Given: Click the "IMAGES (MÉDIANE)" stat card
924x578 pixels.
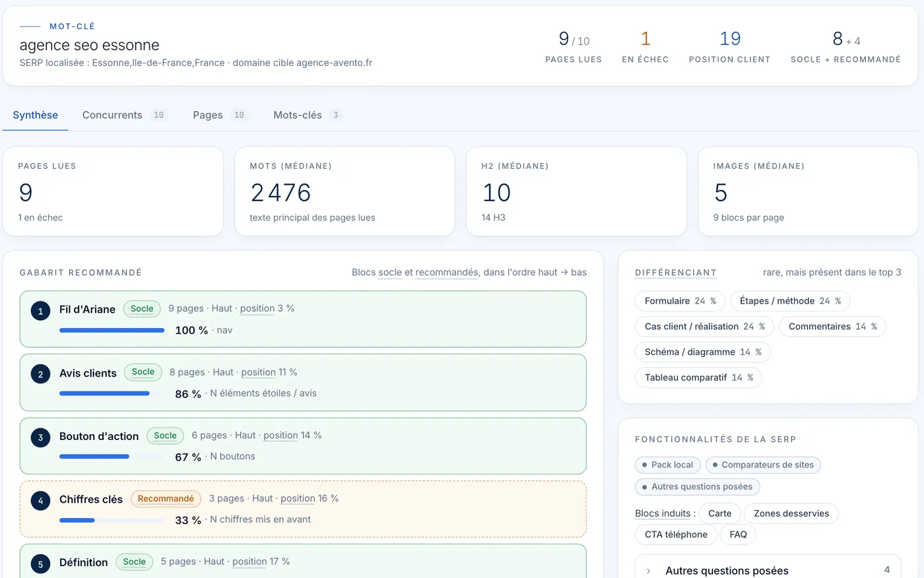Looking at the screenshot, I should pyautogui.click(x=808, y=191).
